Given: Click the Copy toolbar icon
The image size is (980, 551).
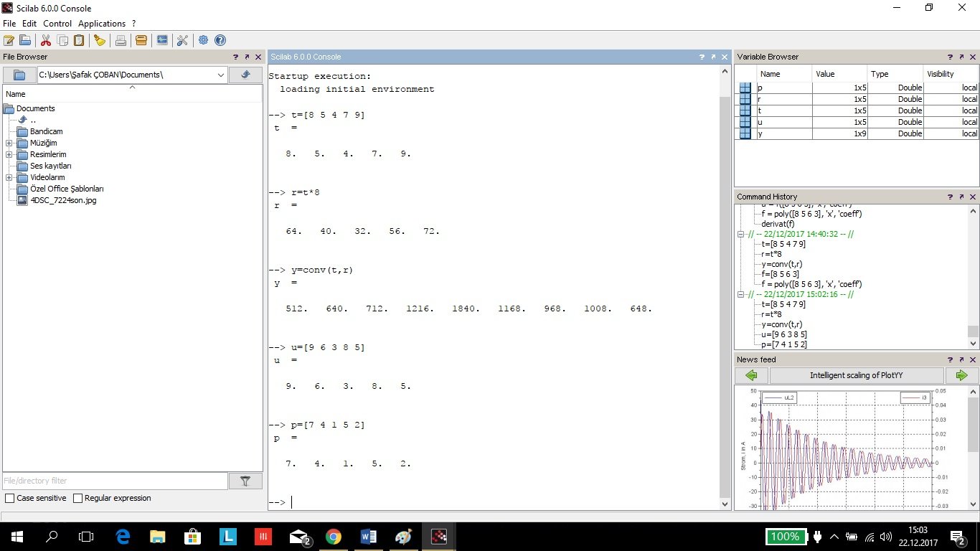Looking at the screenshot, I should [x=62, y=40].
